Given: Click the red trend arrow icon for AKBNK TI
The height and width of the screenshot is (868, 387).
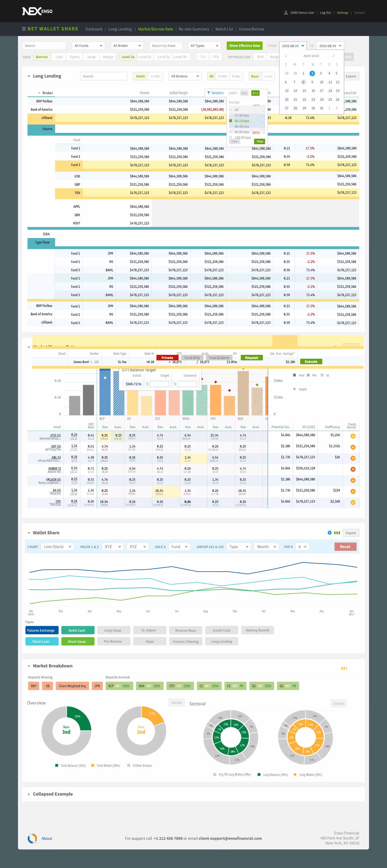Looking at the screenshot, I should pyautogui.click(x=353, y=469).
